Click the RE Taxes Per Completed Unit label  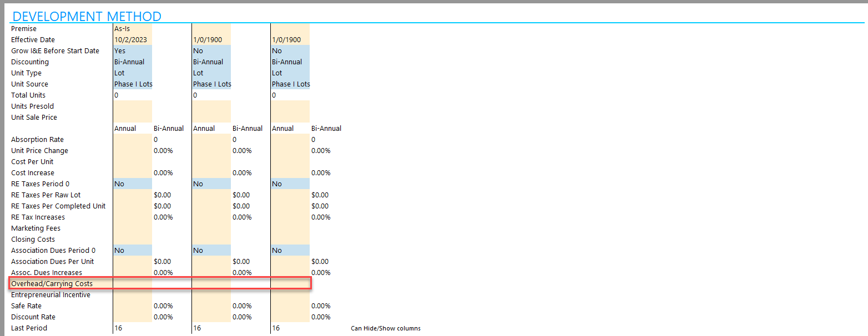(x=58, y=206)
